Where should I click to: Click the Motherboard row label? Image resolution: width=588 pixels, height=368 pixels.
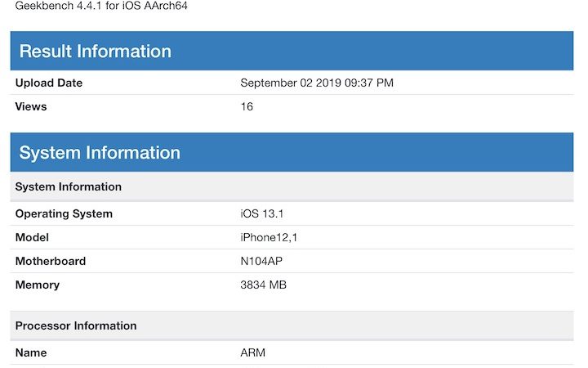tap(51, 261)
